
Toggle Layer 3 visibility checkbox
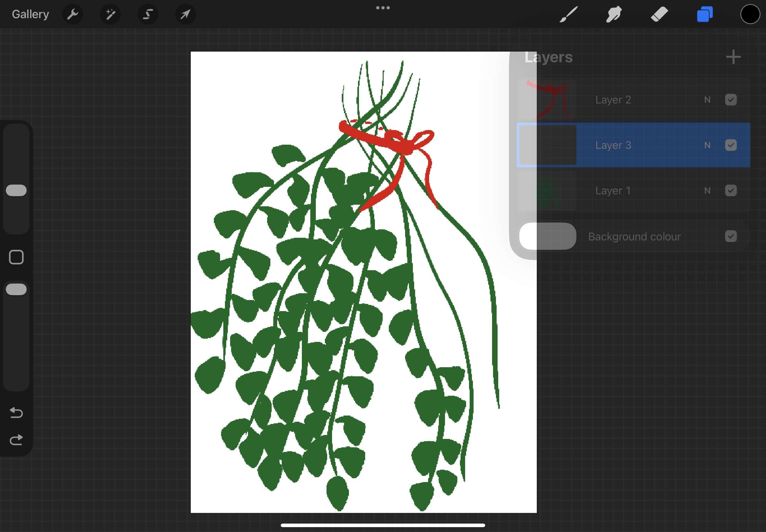731,145
